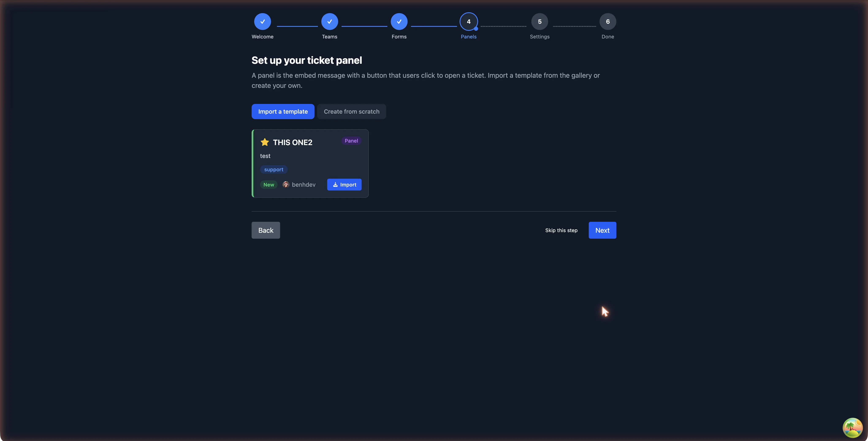The image size is (868, 441).
Task: Go back to the previous step
Action: tap(266, 230)
